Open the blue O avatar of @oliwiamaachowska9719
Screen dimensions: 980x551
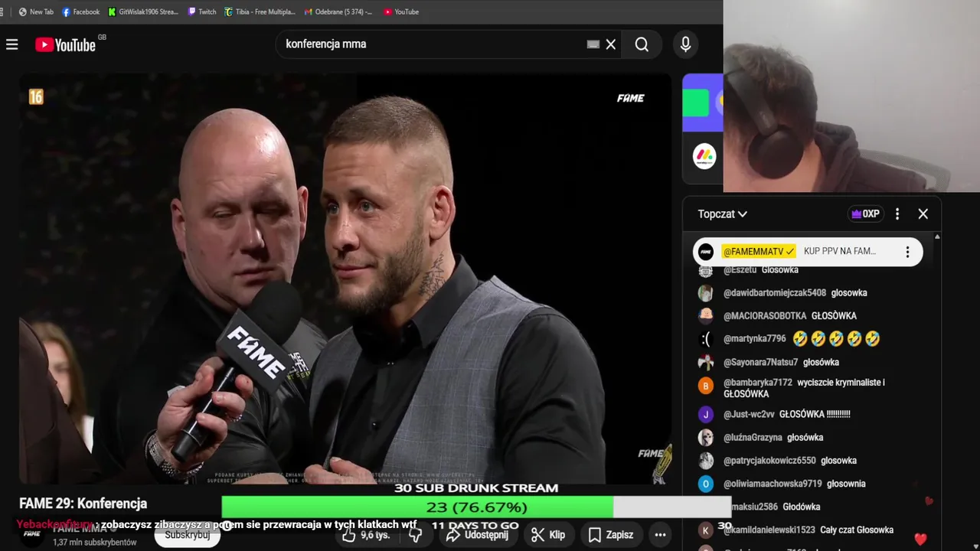706,484
